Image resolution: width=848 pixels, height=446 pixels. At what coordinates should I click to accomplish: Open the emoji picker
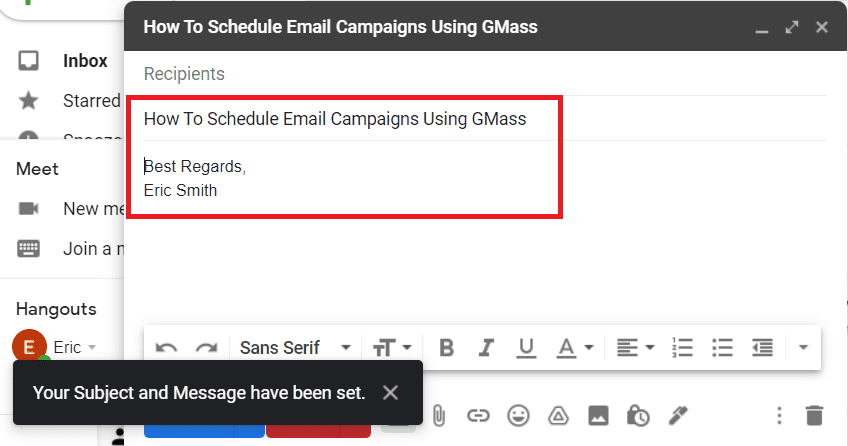518,415
